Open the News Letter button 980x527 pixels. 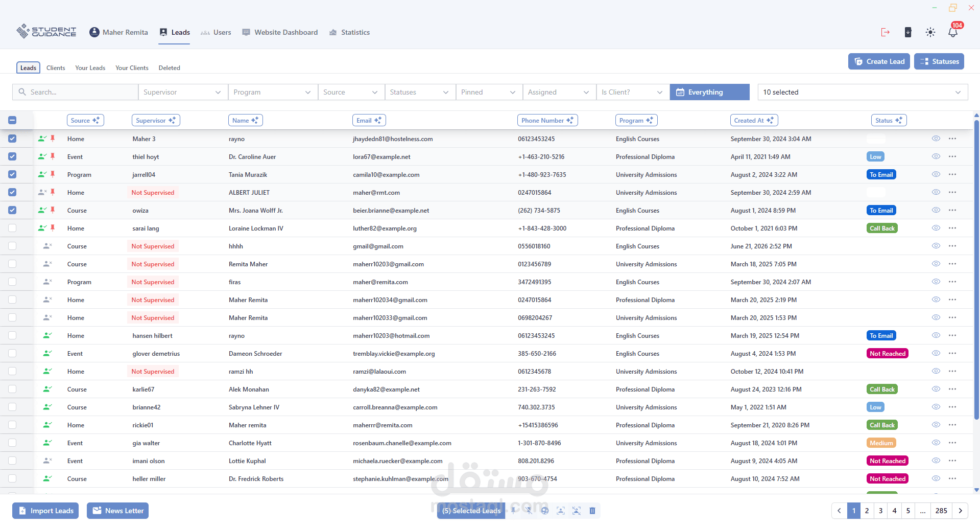click(117, 511)
